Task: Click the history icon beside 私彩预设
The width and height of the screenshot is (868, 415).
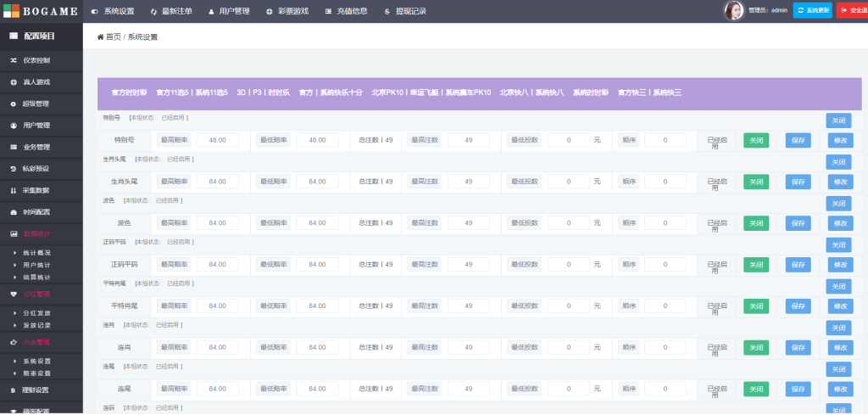Action: pyautogui.click(x=14, y=169)
